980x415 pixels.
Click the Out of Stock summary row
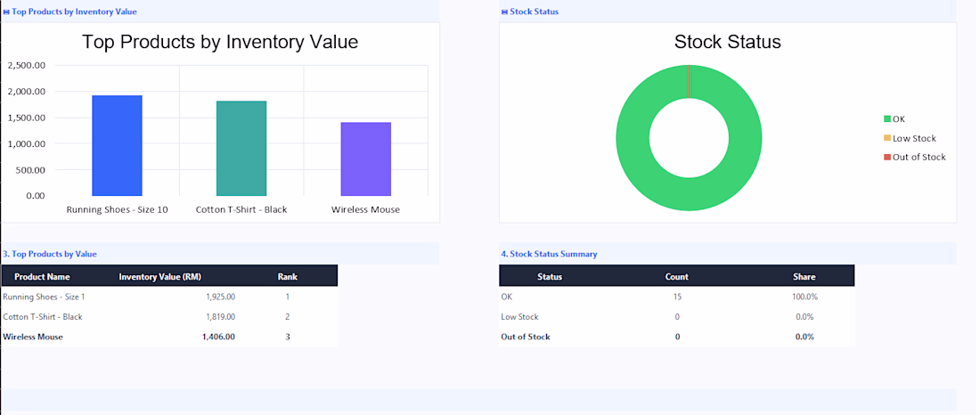point(677,337)
